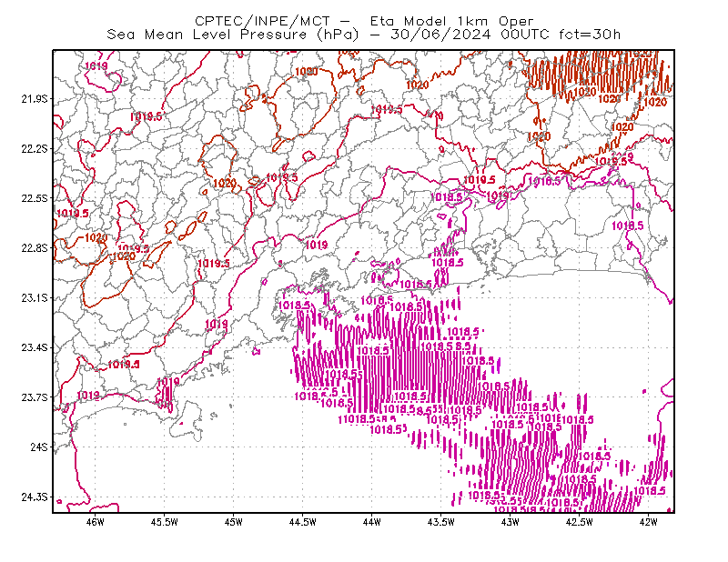728x562 pixels.
Task: Click the 45.5W longitude label
Action: point(165,522)
